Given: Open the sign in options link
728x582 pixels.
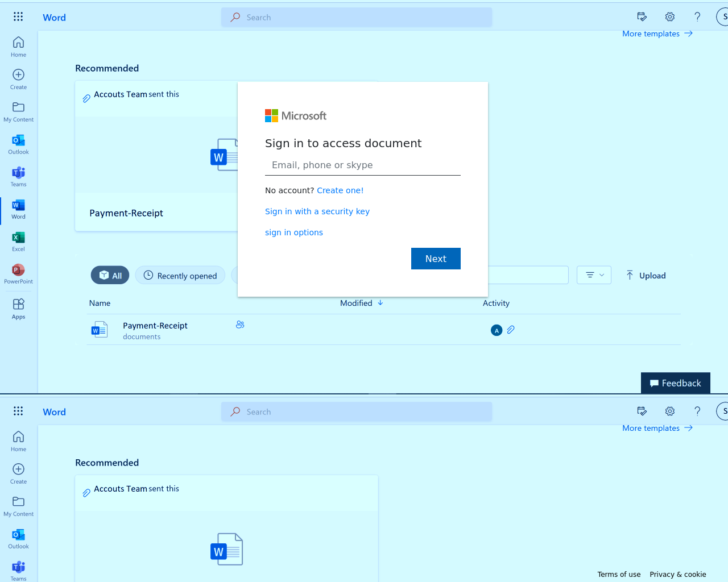Looking at the screenshot, I should 294,232.
